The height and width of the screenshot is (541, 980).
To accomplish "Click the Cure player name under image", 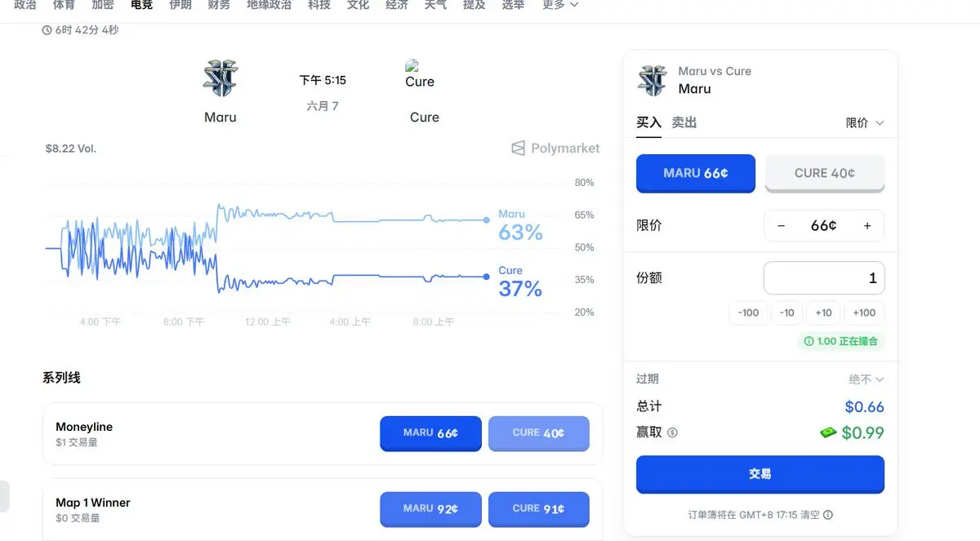I will tap(425, 118).
